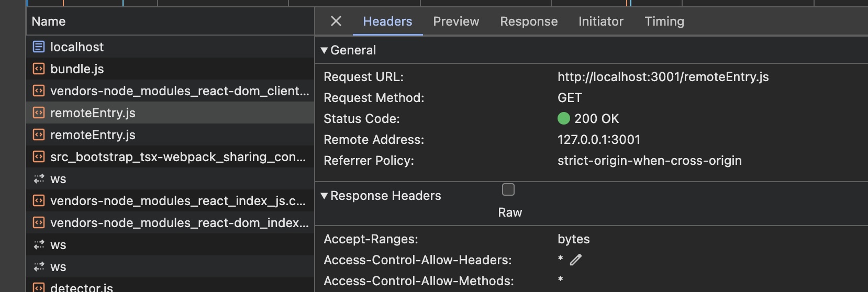Image resolution: width=868 pixels, height=292 pixels.
Task: Click the edit pencil for Access-Control-Allow-Headers
Action: pyautogui.click(x=576, y=260)
